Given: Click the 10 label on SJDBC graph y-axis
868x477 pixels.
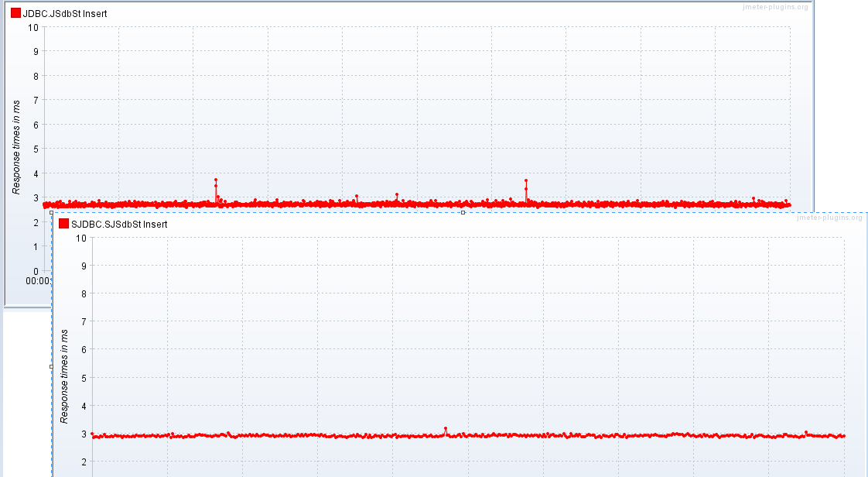Looking at the screenshot, I should pos(81,237).
